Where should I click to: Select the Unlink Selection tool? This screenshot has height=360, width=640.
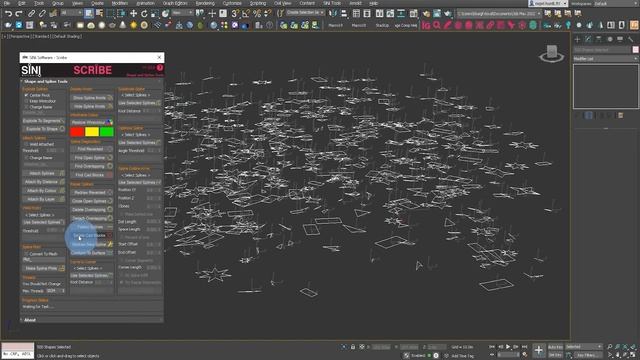[x=42, y=13]
